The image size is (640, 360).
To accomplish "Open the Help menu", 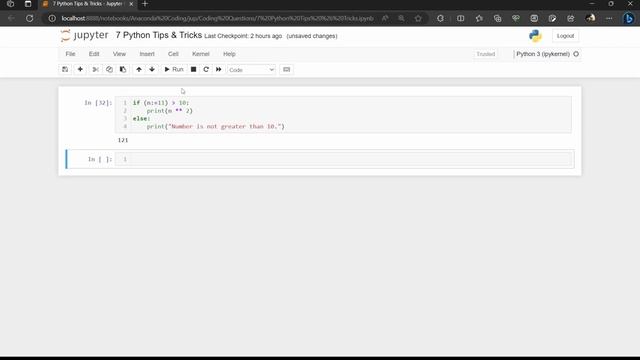I will coord(229,54).
